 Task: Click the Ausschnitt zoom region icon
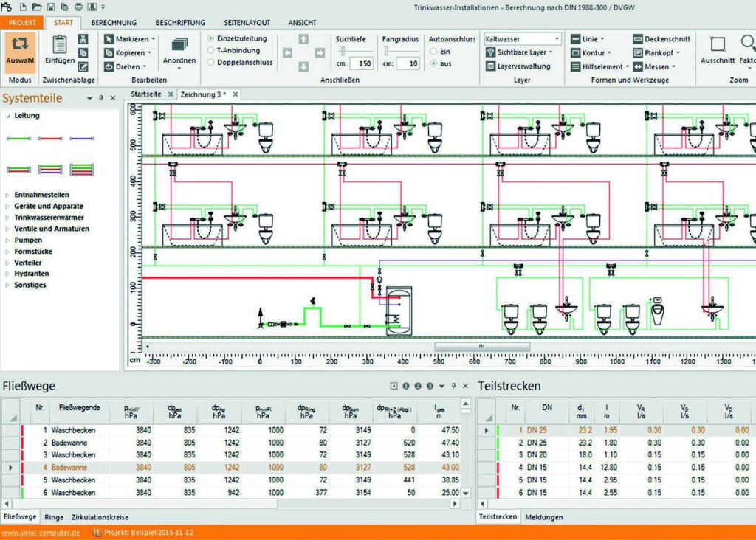718,44
